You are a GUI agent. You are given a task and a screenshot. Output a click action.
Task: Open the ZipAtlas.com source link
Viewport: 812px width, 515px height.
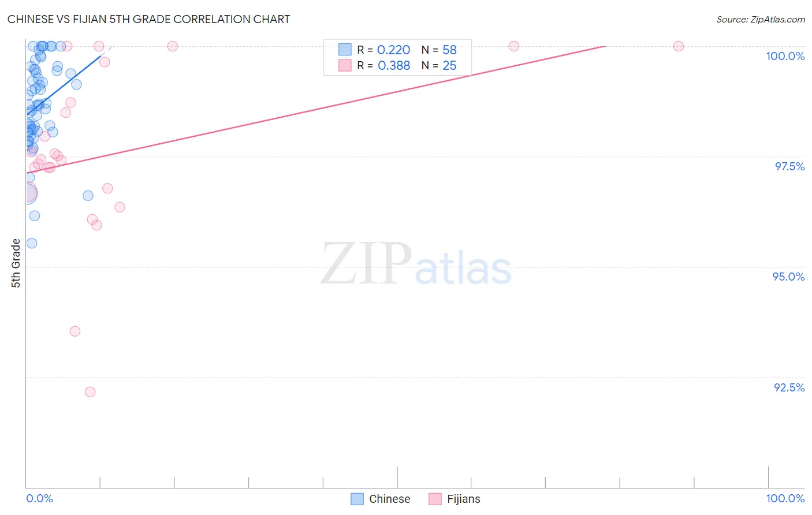(x=761, y=19)
